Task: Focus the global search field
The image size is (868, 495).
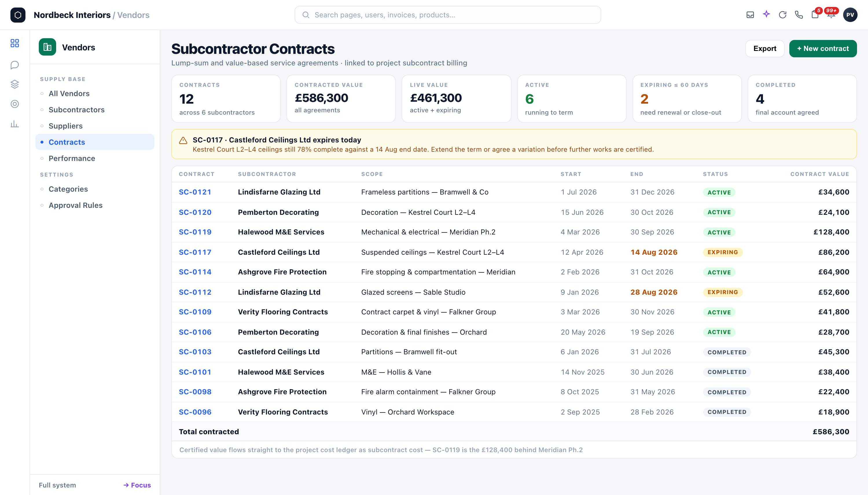Action: tap(447, 15)
